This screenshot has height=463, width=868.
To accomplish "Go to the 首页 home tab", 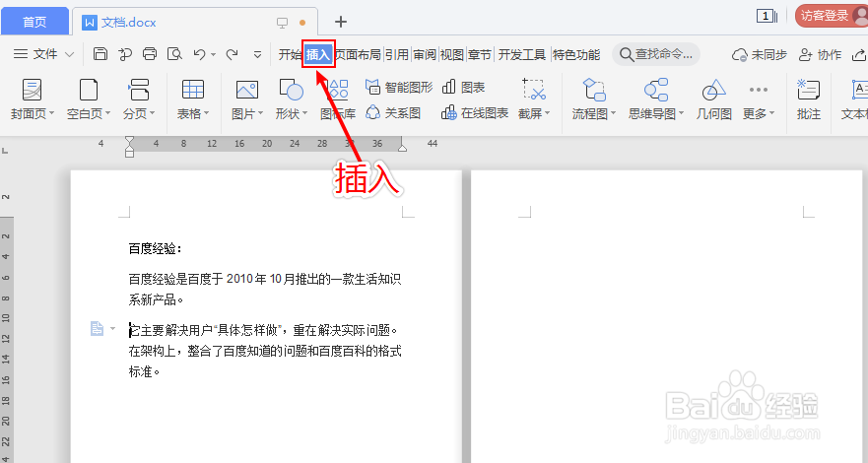I will coord(34,22).
